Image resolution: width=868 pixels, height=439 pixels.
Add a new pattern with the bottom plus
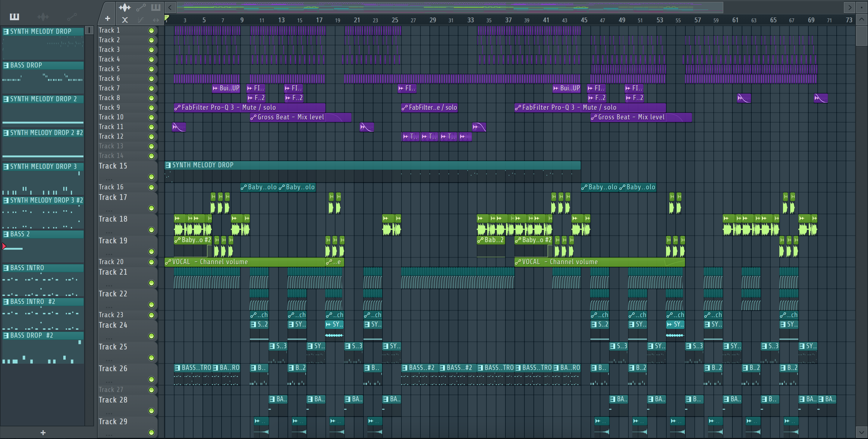(43, 432)
